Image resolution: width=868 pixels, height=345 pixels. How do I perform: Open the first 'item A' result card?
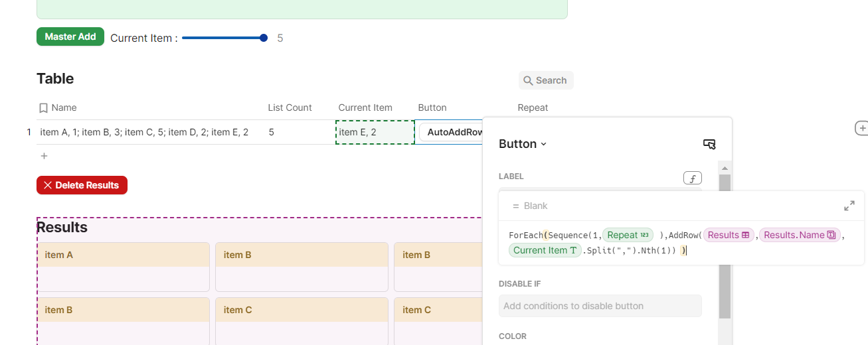[124, 267]
